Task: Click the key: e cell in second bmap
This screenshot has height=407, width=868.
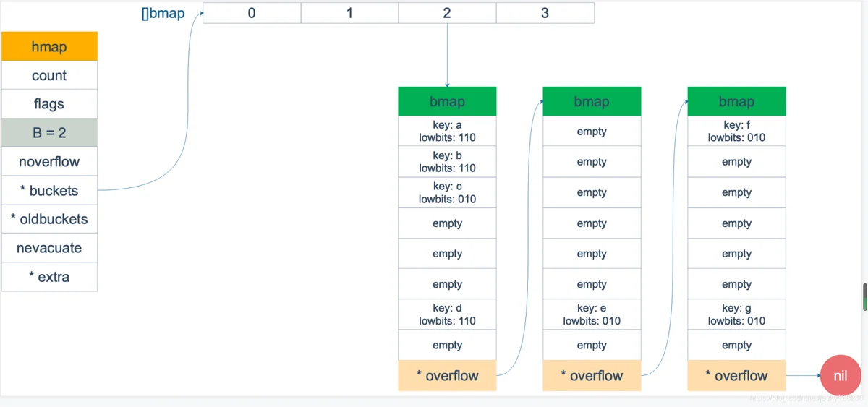Action: [592, 314]
